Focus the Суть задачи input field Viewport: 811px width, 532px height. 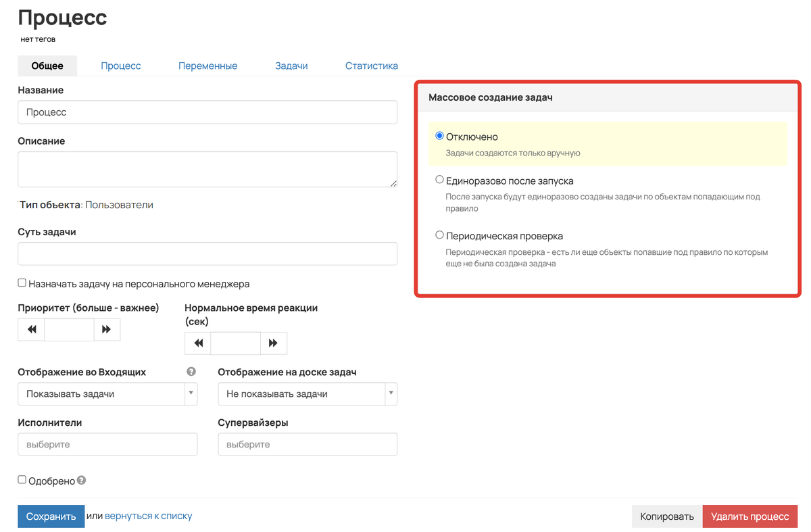[207, 254]
